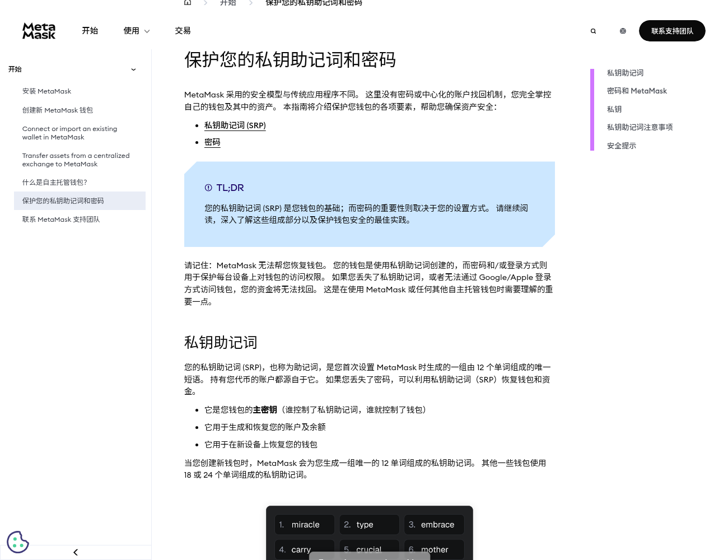Image resolution: width=728 pixels, height=560 pixels.
Task: Select 保护您的私钥助记词和密码 sidebar item
Action: click(80, 200)
